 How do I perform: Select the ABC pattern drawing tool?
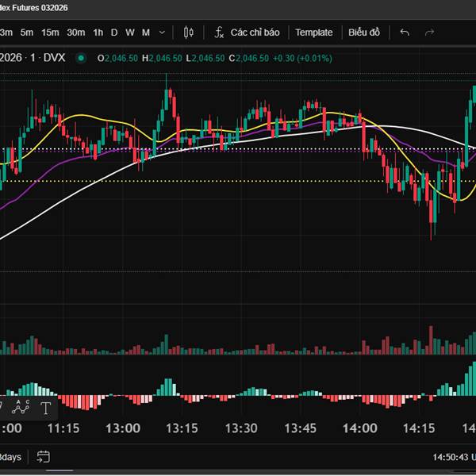21,408
